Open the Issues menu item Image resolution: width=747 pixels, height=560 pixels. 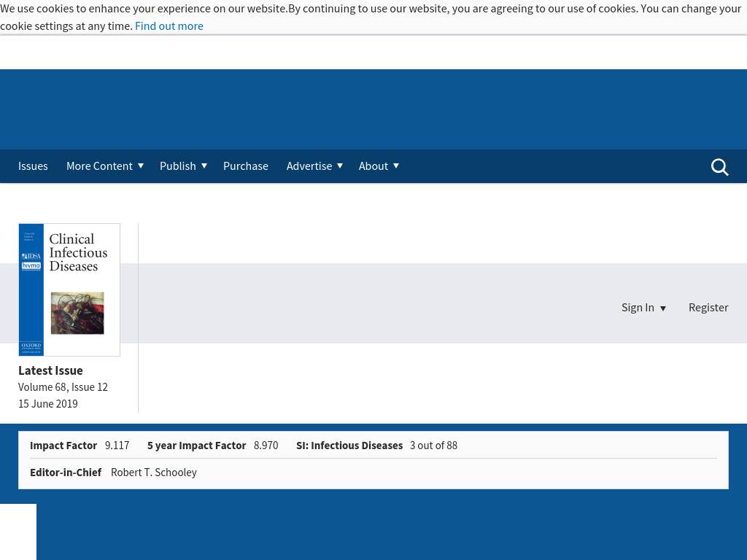pyautogui.click(x=33, y=166)
